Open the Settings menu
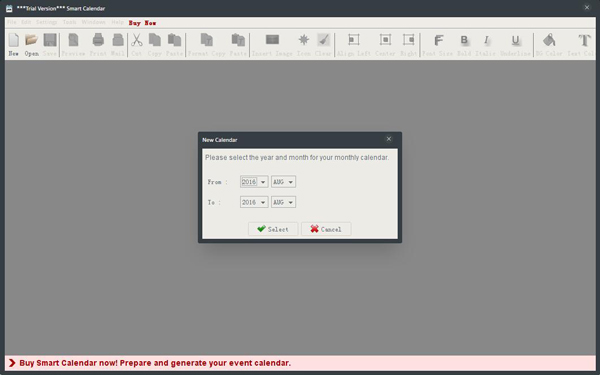The image size is (600, 375). (47, 22)
